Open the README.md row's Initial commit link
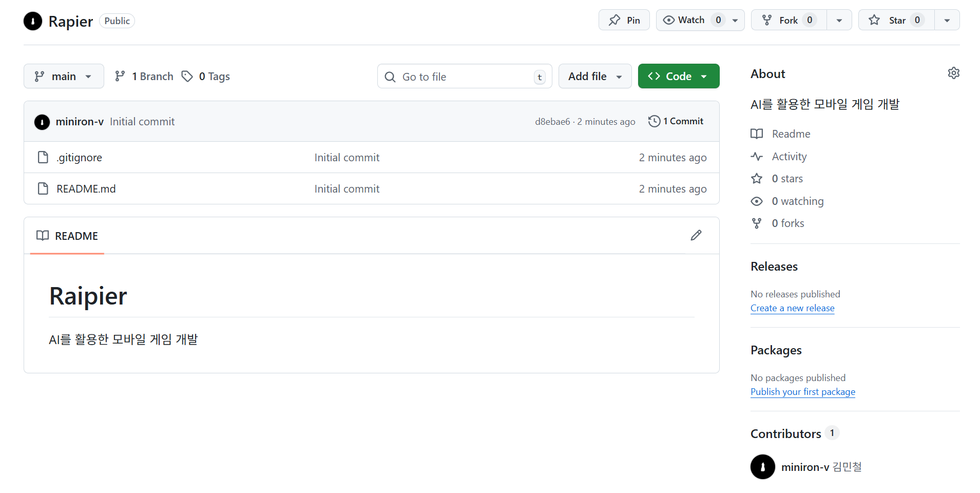Image resolution: width=980 pixels, height=493 pixels. click(x=347, y=189)
